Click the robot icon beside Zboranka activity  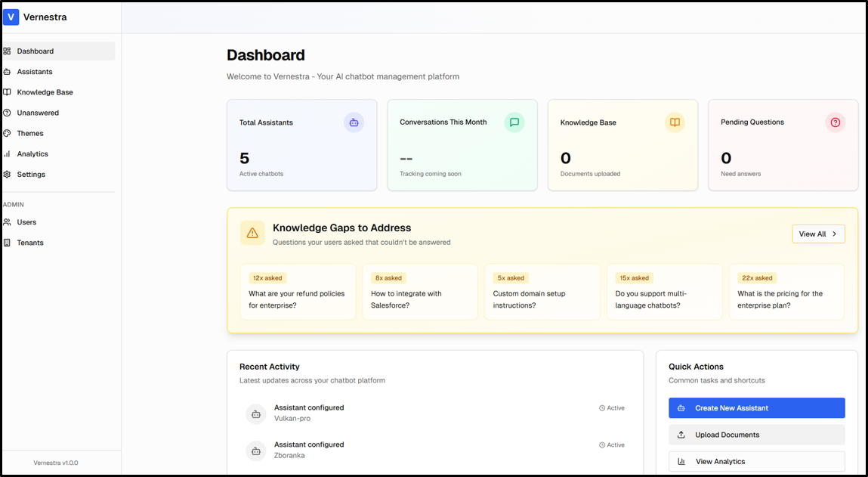coord(256,451)
